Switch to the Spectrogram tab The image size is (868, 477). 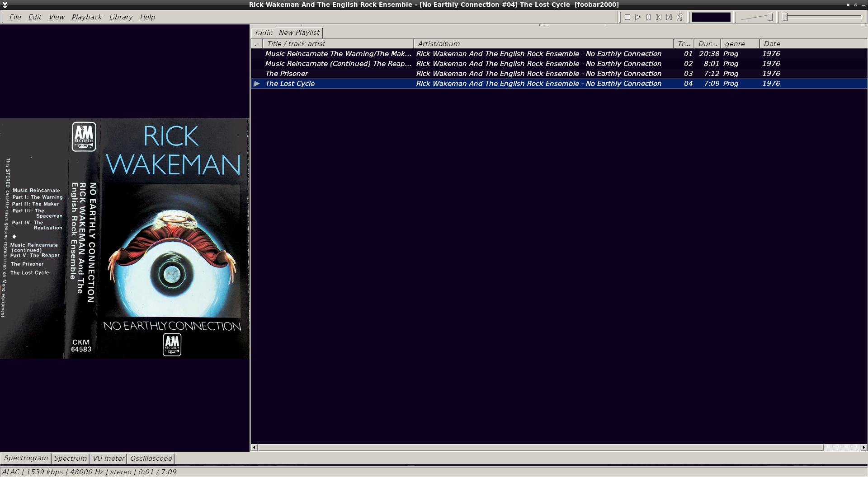click(26, 458)
